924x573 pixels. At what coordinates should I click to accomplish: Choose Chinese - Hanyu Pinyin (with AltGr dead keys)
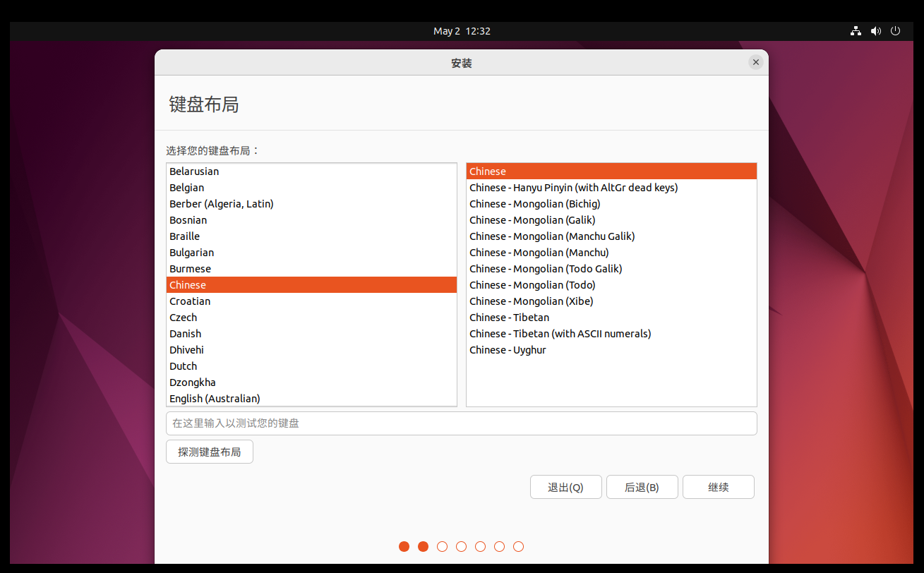[611, 188]
